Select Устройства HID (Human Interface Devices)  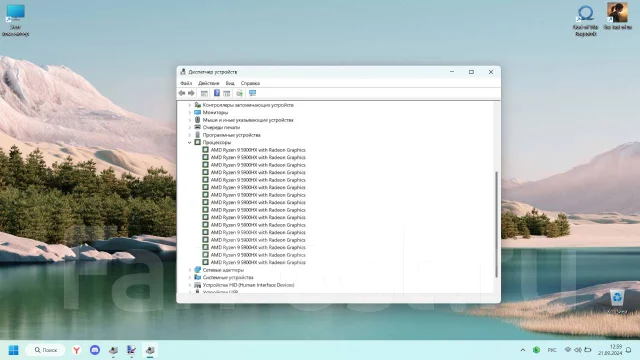248,285
